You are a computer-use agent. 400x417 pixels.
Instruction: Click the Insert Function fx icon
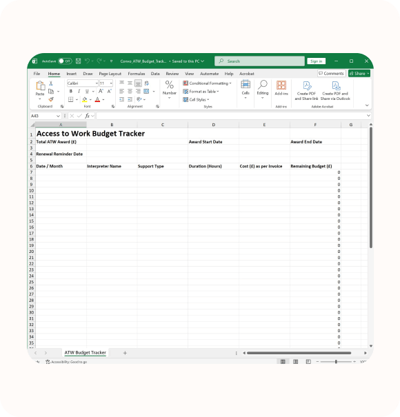pos(87,116)
